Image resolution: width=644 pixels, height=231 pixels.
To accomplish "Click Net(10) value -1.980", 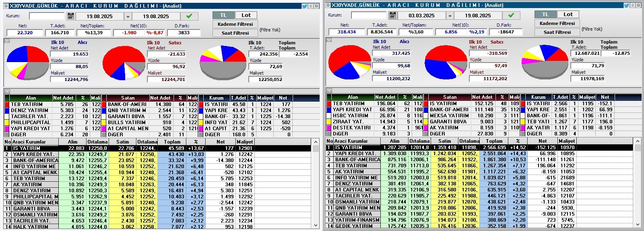I will tap(129, 33).
